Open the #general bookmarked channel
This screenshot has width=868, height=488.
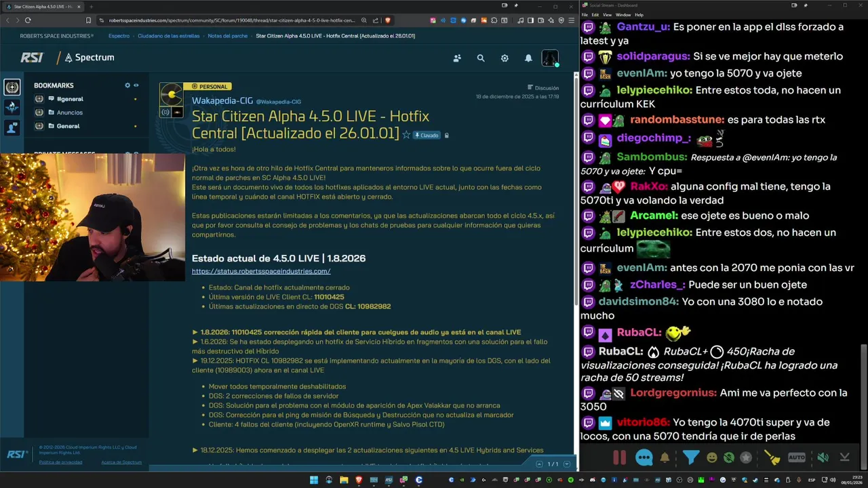coord(70,99)
